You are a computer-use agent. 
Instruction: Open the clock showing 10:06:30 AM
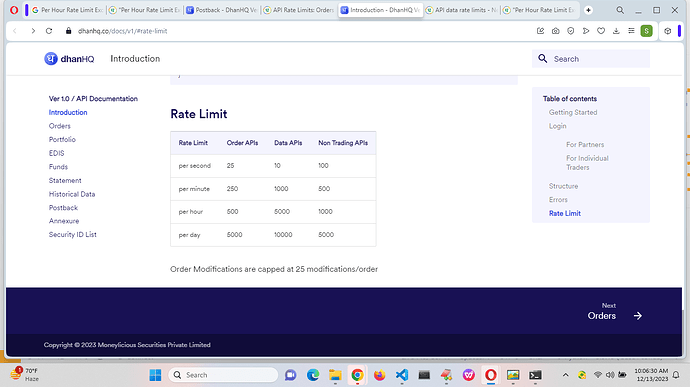651,375
